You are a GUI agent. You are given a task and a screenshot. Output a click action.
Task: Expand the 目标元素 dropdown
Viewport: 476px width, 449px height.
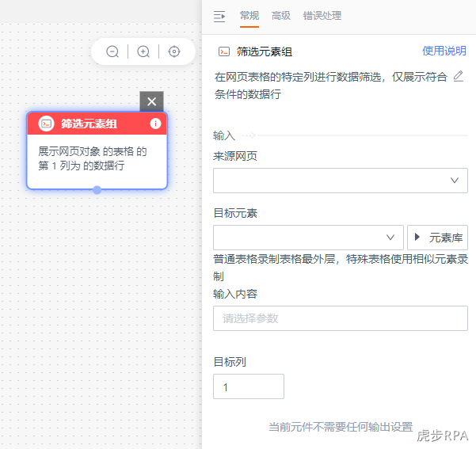click(308, 238)
